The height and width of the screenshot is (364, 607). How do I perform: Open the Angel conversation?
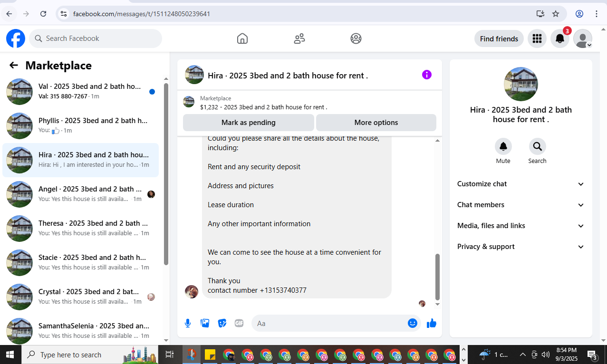coord(81,194)
